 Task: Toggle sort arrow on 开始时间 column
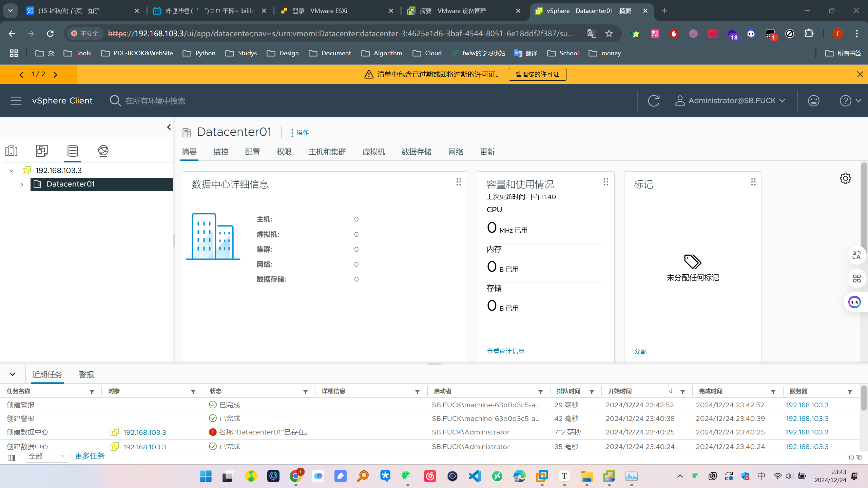point(671,391)
